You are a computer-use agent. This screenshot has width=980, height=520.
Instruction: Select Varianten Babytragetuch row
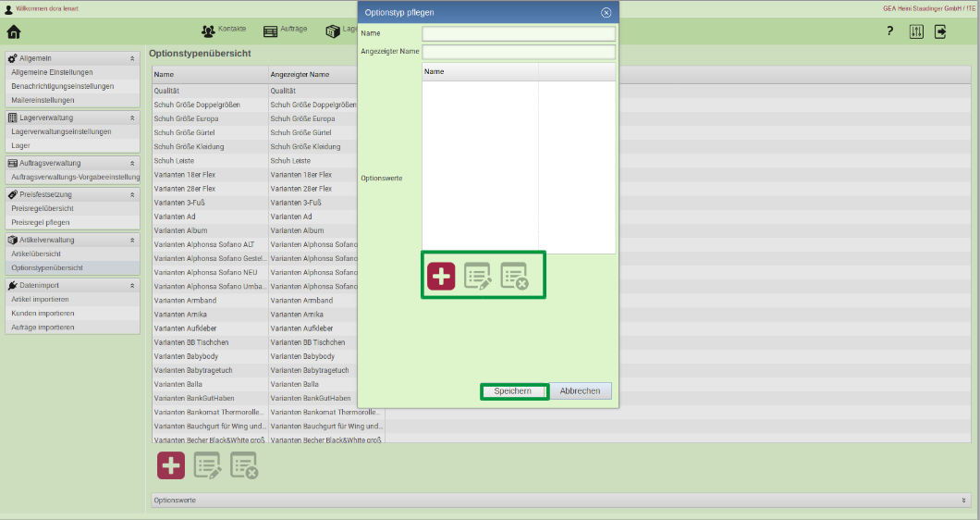point(255,370)
